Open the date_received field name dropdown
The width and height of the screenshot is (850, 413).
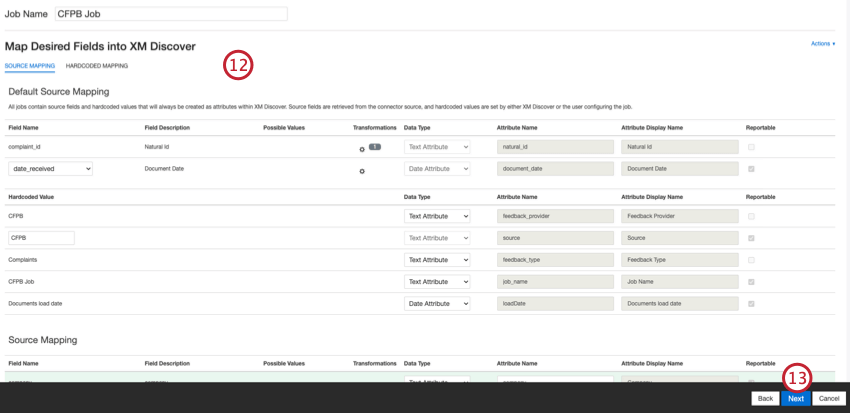click(50, 169)
